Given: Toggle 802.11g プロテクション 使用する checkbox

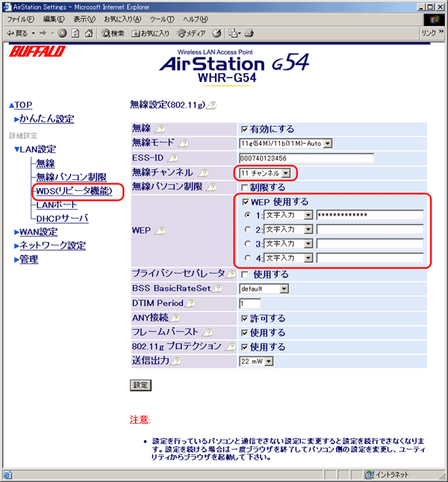Looking at the screenshot, I should point(244,348).
